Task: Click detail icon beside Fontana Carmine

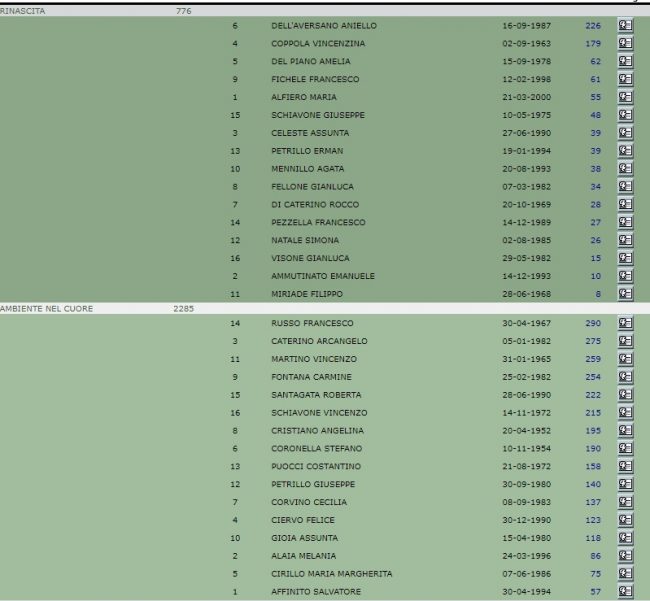Action: click(625, 377)
